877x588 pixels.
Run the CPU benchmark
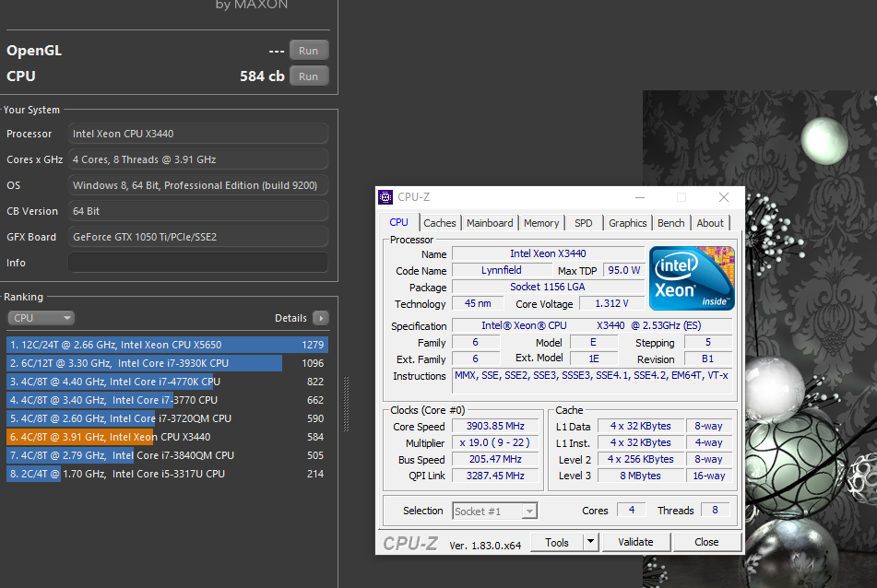point(309,76)
